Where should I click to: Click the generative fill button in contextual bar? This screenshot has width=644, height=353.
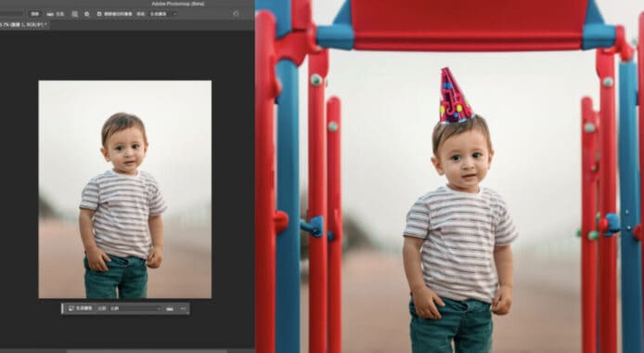[x=81, y=308]
